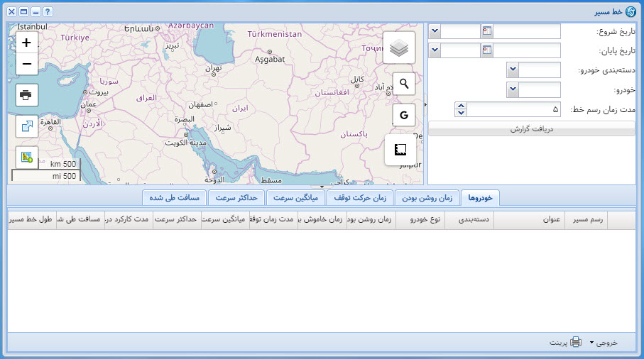Zoom in on the map
This screenshot has height=359, width=644.
(26, 43)
